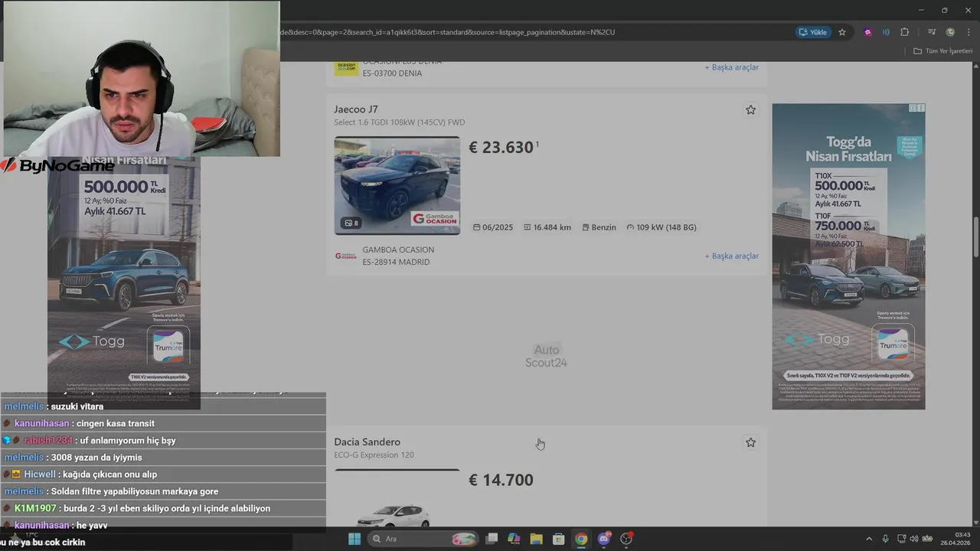Open the Jaecoo J7 car photo thumbnail
This screenshot has height=551, width=980.
(397, 185)
